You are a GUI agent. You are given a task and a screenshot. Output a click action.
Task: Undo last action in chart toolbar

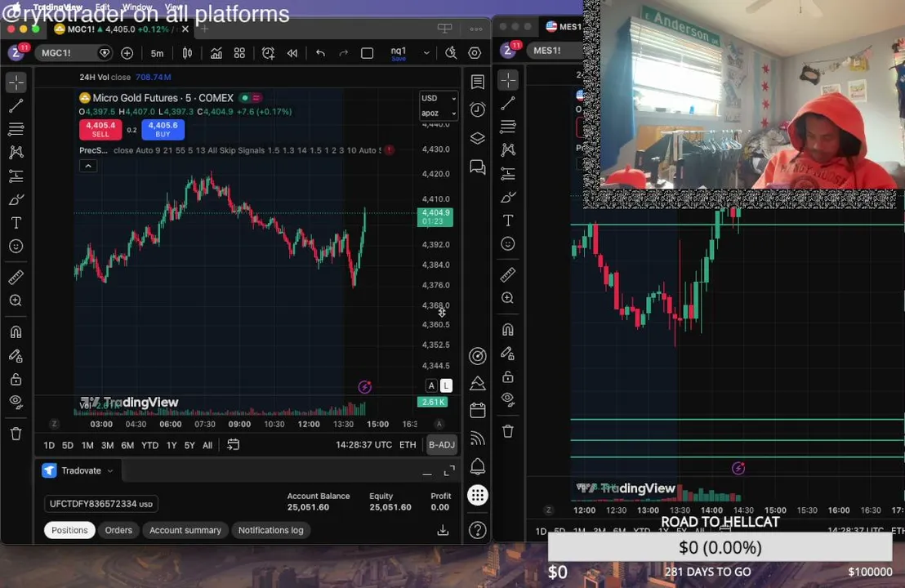coord(320,53)
